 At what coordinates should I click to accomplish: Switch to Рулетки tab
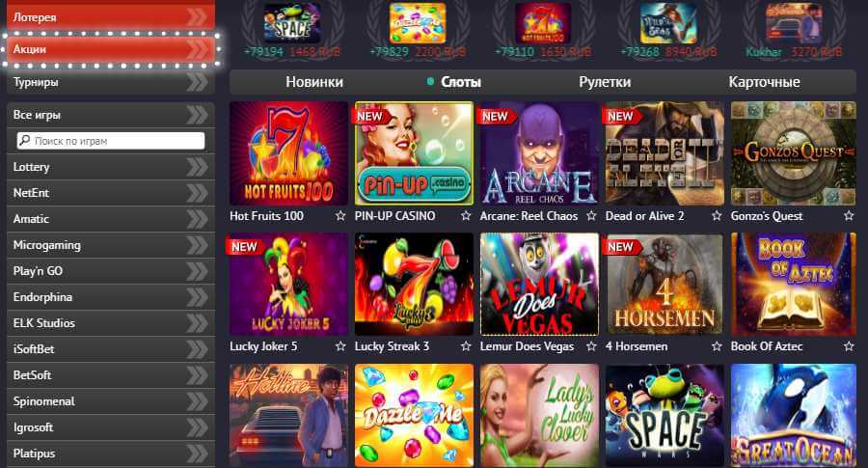point(605,82)
